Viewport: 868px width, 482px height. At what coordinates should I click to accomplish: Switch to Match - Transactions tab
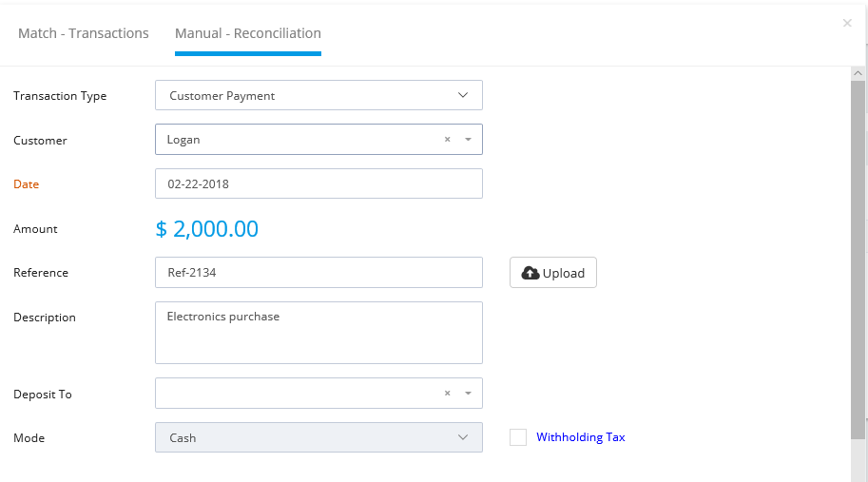[x=84, y=33]
